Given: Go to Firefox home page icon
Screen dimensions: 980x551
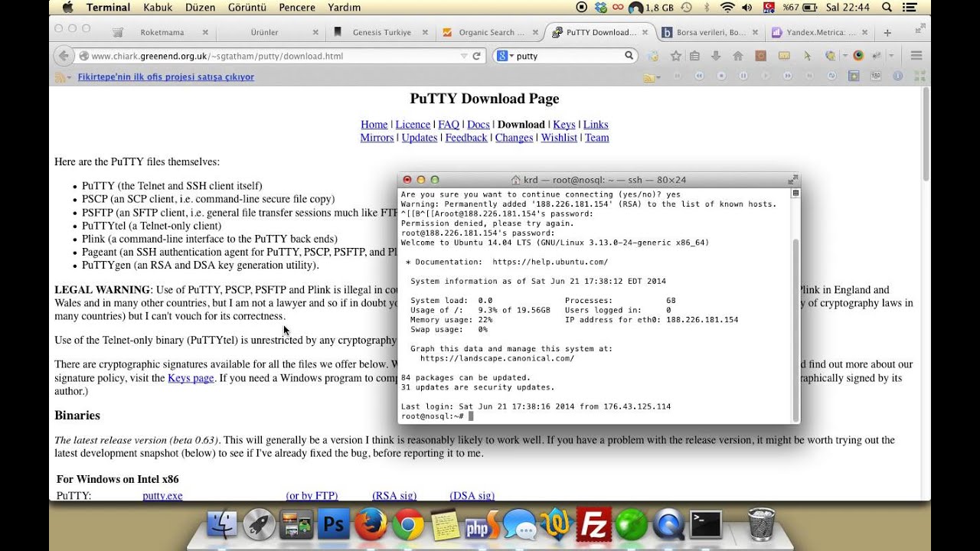Looking at the screenshot, I should pos(738,56).
